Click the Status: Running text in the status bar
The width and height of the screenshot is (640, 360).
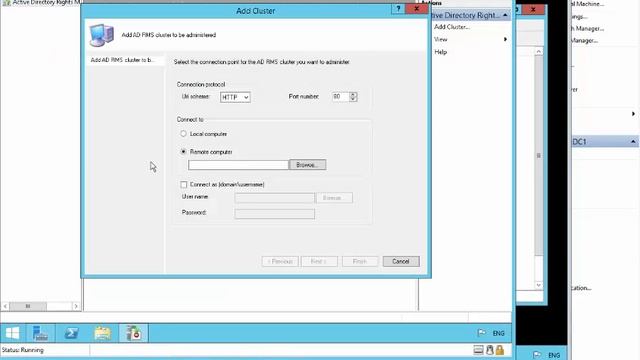click(x=22, y=350)
